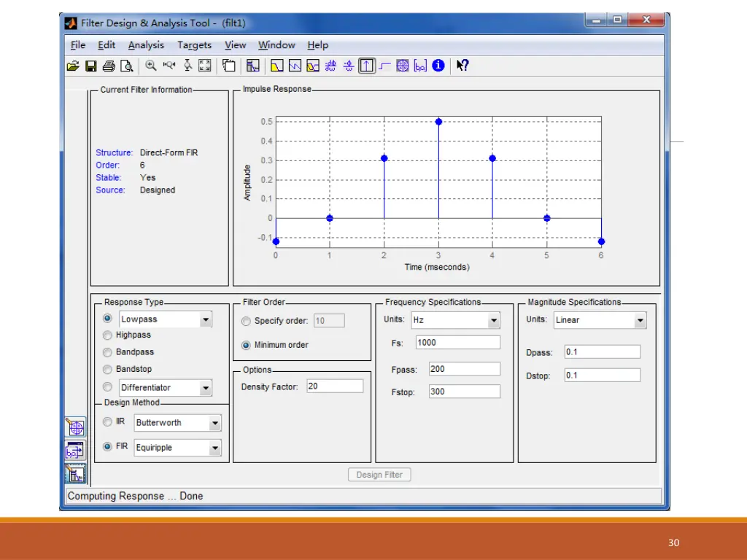This screenshot has height=560, width=747.
Task: Activate the Zoom In tool
Action: (150, 66)
